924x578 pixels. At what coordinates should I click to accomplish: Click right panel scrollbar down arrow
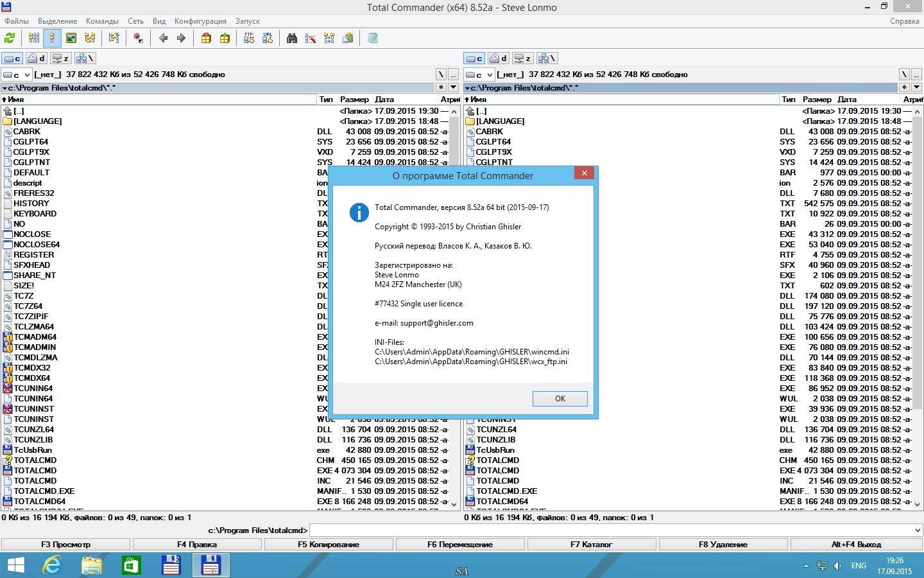coord(917,505)
